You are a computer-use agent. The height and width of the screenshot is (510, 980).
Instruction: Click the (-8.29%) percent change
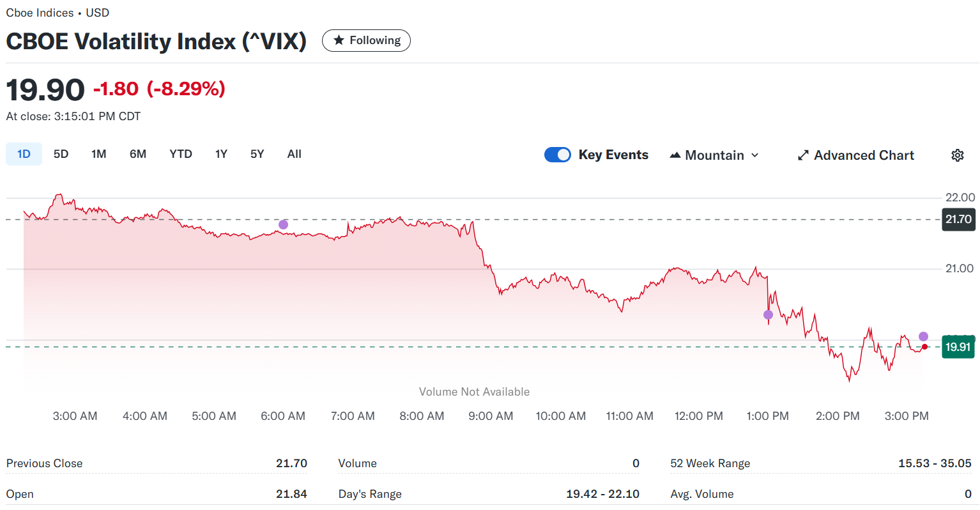(186, 89)
